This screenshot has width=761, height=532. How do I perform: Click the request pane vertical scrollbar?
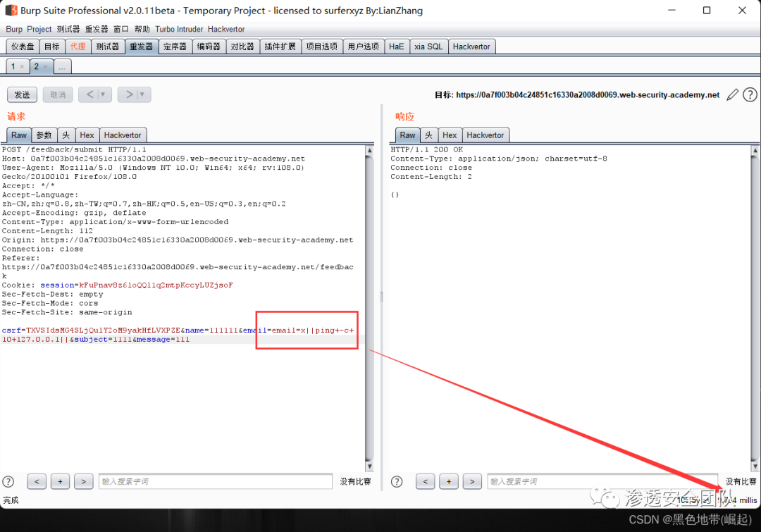pos(369,308)
